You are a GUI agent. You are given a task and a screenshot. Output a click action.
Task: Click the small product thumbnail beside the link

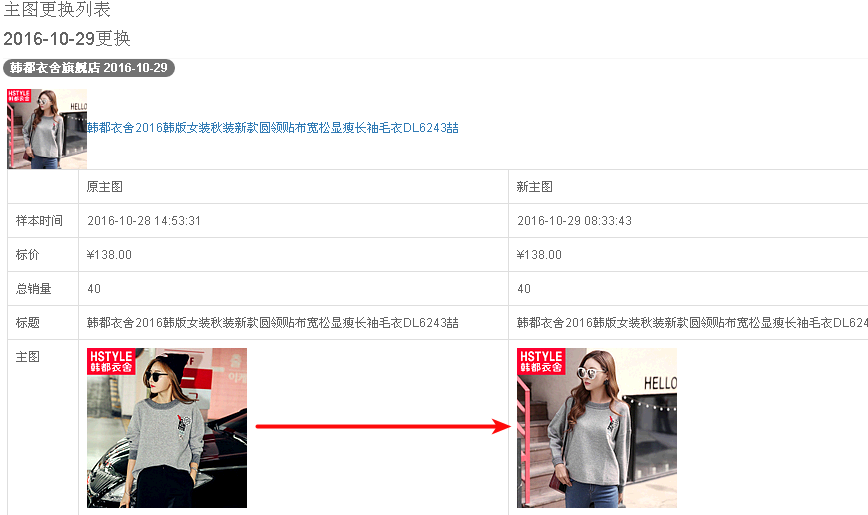(47, 128)
